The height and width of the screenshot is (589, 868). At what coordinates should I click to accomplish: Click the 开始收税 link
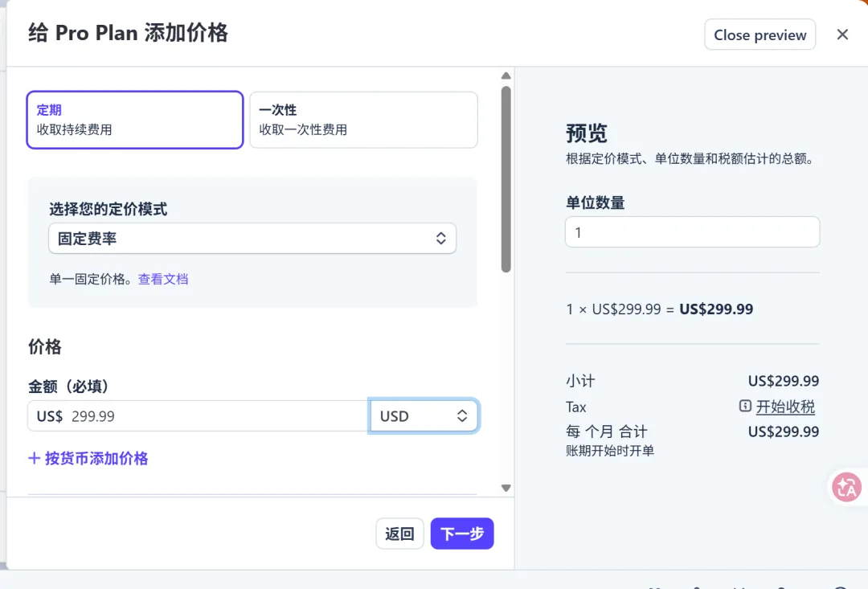pos(785,407)
